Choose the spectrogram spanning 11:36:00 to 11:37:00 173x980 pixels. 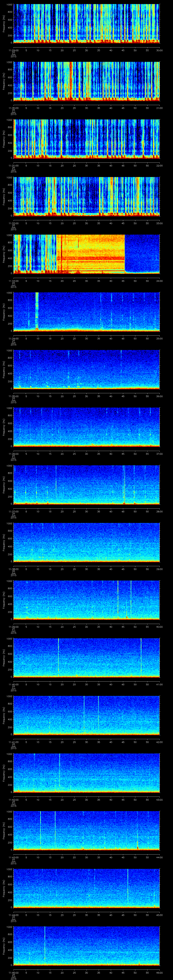tap(87, 427)
